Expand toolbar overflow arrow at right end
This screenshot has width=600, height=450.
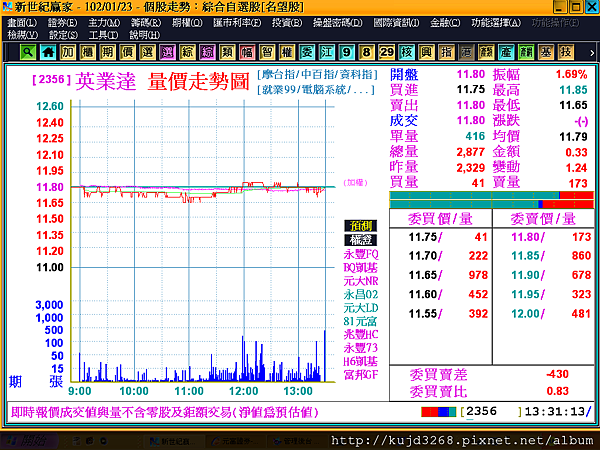point(592,53)
